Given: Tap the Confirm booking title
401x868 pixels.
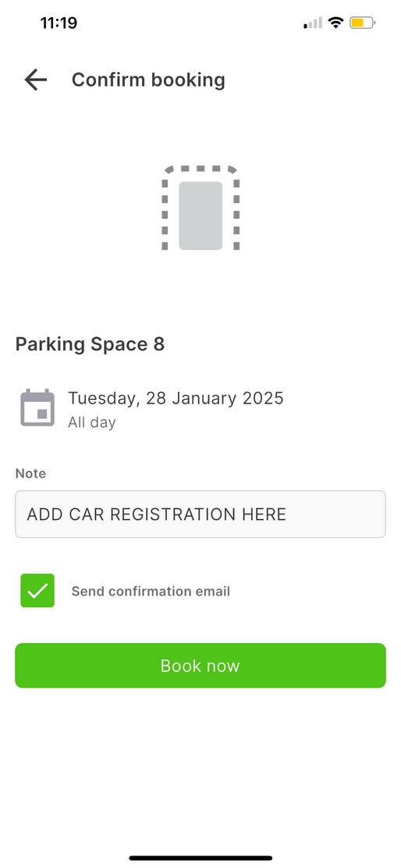Looking at the screenshot, I should (148, 80).
